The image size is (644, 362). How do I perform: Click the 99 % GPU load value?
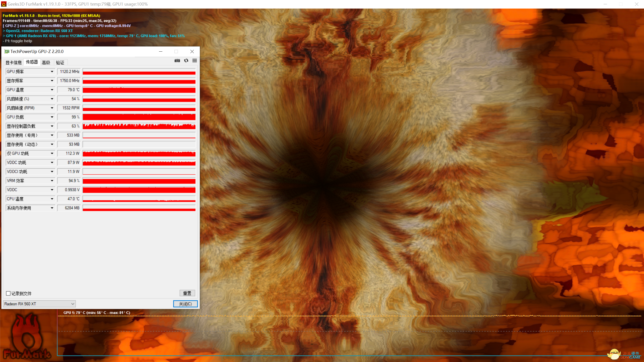coord(69,117)
